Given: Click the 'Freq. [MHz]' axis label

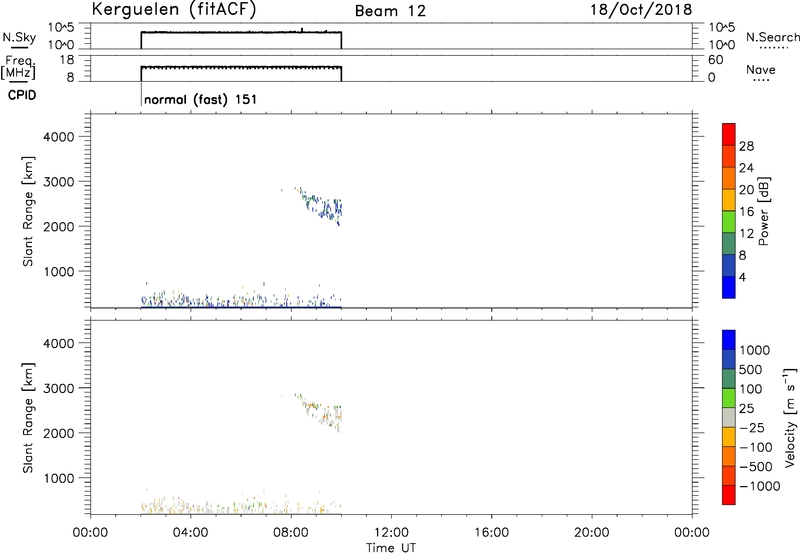Looking at the screenshot, I should pyautogui.click(x=18, y=68).
